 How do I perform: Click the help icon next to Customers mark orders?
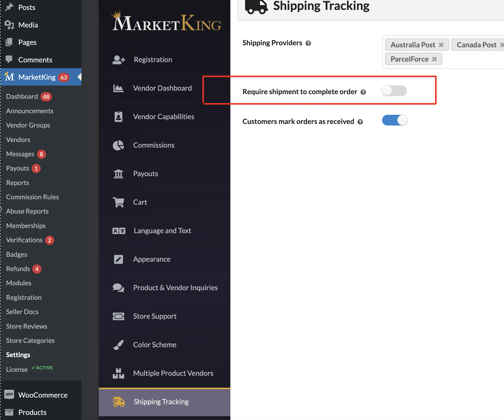click(360, 122)
